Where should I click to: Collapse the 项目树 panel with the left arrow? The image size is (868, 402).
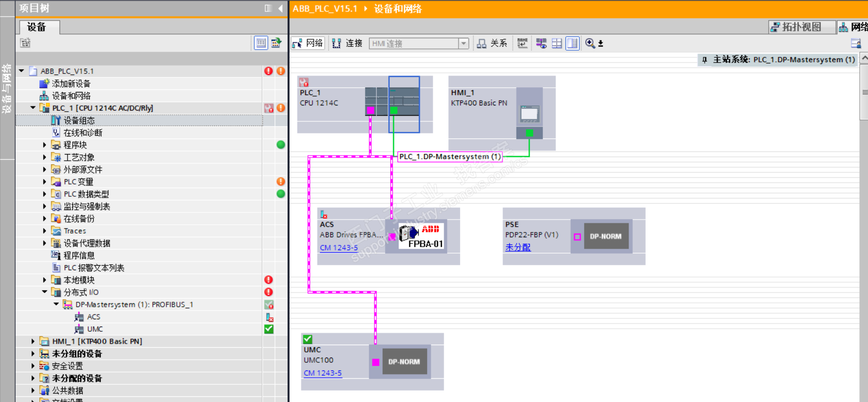click(x=280, y=8)
